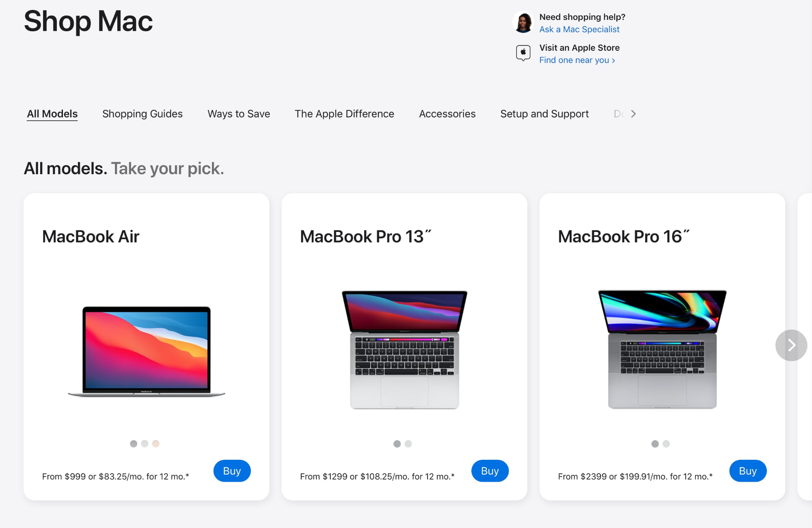Select second color dot for MacBook Air

point(145,444)
